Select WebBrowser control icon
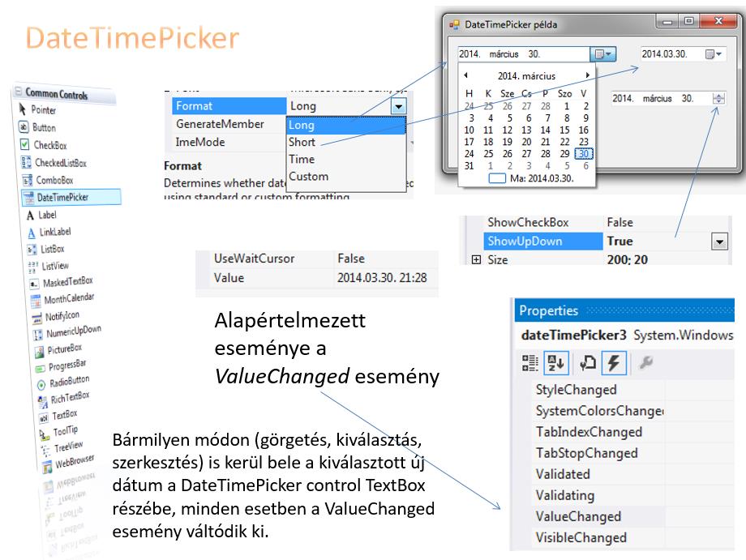Image resolution: width=746 pixels, height=560 pixels. (47, 466)
